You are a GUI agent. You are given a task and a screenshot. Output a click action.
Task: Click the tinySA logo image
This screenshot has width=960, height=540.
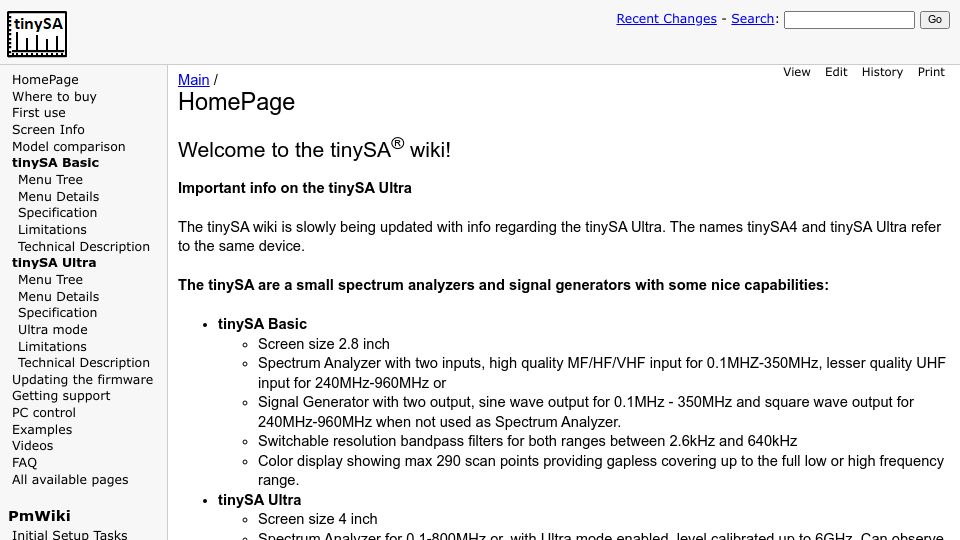37,34
